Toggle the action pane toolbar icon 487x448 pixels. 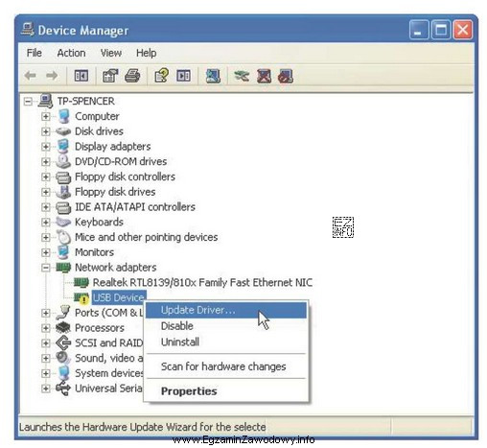tap(183, 76)
